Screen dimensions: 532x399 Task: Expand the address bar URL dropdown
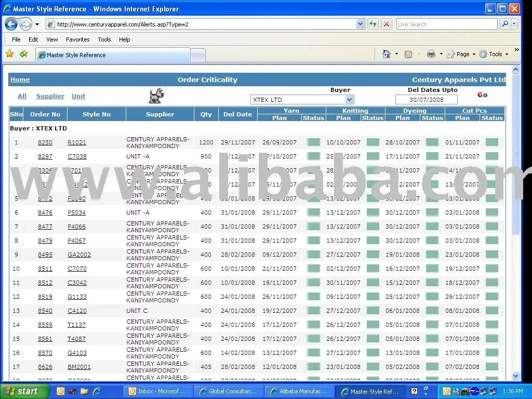coord(361,24)
